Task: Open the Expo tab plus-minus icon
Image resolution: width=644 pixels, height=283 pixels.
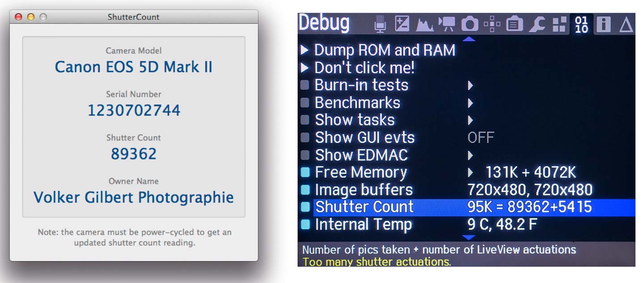Action: click(x=402, y=24)
